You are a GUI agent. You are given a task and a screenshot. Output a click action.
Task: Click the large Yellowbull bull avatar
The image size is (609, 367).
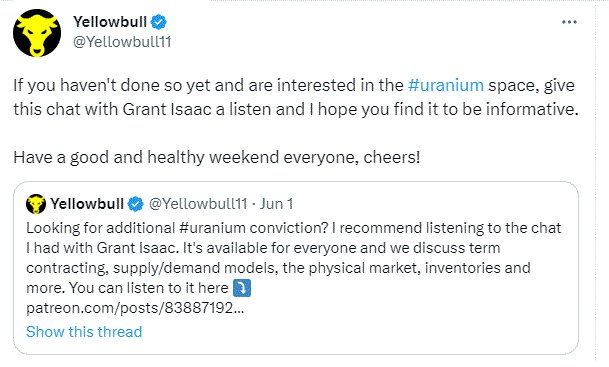[37, 33]
